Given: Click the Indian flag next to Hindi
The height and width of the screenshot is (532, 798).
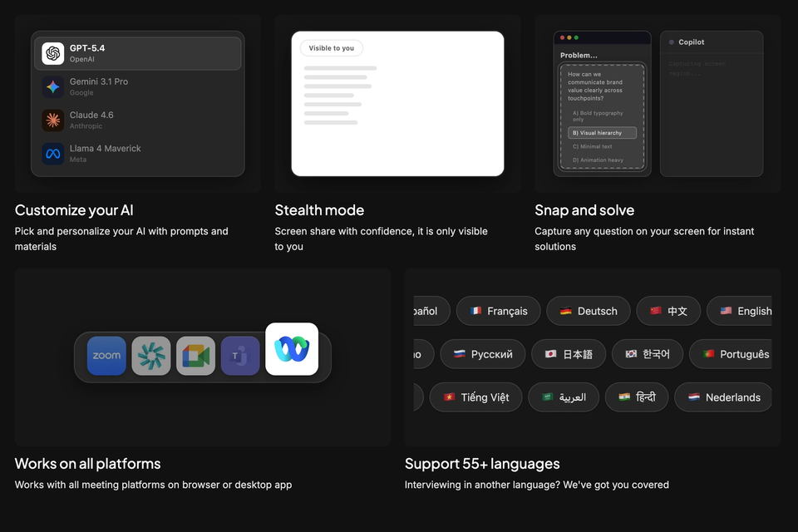Looking at the screenshot, I should [624, 397].
